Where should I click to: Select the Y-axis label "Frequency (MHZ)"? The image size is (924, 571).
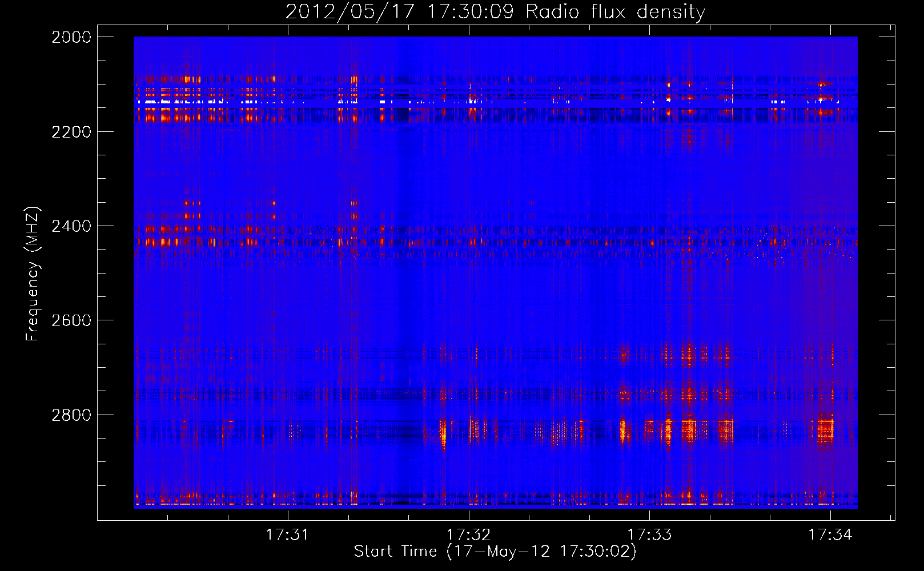click(33, 274)
